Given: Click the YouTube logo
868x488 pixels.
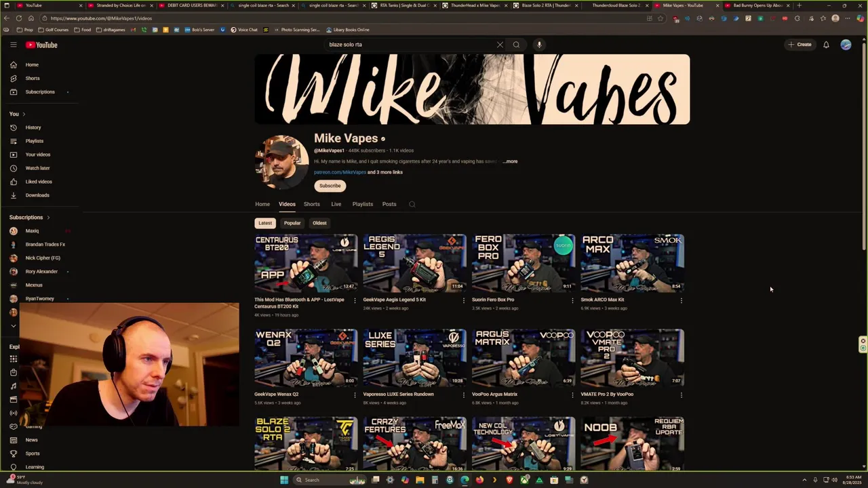Looking at the screenshot, I should (41, 45).
